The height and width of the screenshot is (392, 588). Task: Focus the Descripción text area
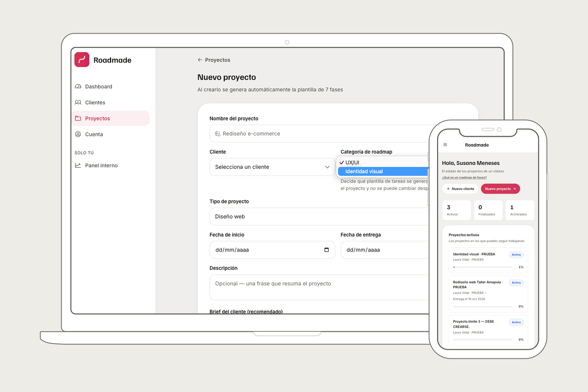coord(319,287)
